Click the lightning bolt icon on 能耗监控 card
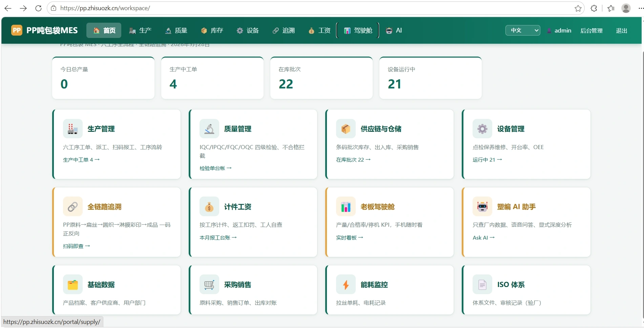 (x=346, y=285)
